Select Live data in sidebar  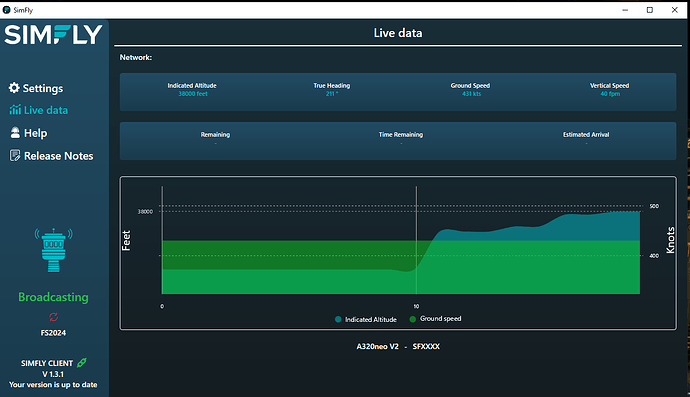coord(39,110)
